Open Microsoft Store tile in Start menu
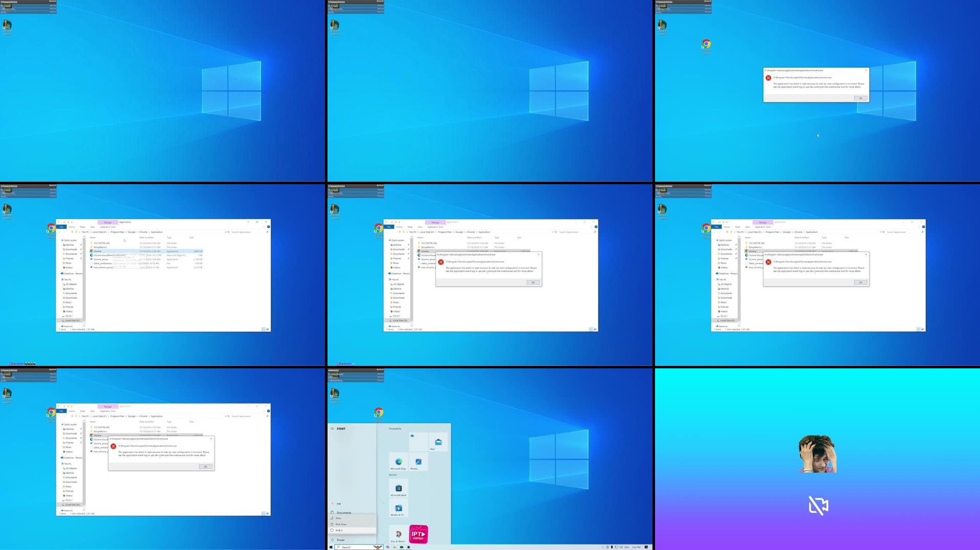Image resolution: width=980 pixels, height=550 pixels. 398,489
